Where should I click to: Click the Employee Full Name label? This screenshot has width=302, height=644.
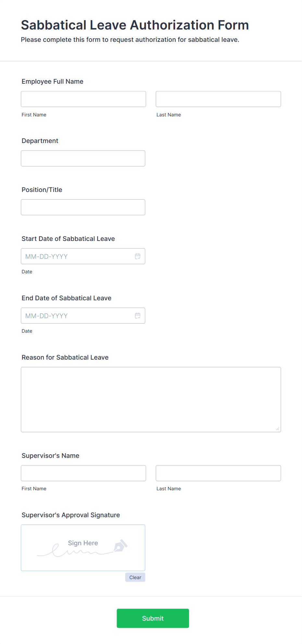(x=53, y=81)
